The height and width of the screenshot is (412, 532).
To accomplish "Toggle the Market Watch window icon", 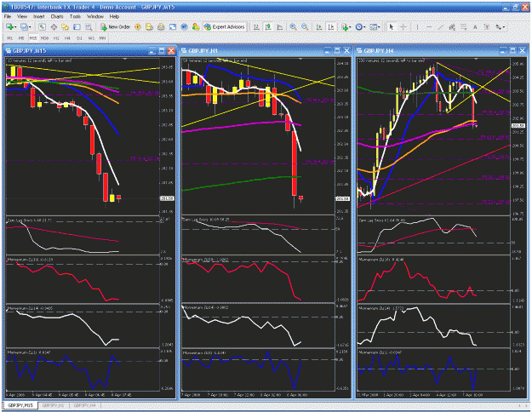I will pos(42,26).
